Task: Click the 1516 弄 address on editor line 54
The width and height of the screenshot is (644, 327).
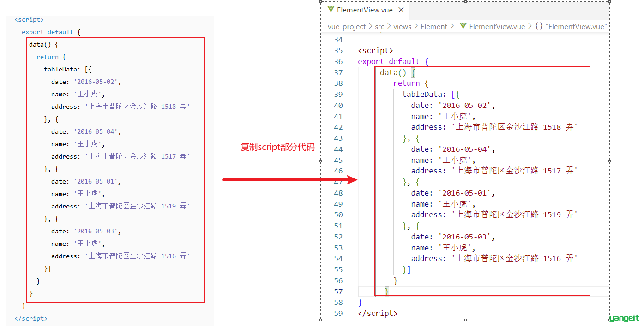Action: point(494,259)
